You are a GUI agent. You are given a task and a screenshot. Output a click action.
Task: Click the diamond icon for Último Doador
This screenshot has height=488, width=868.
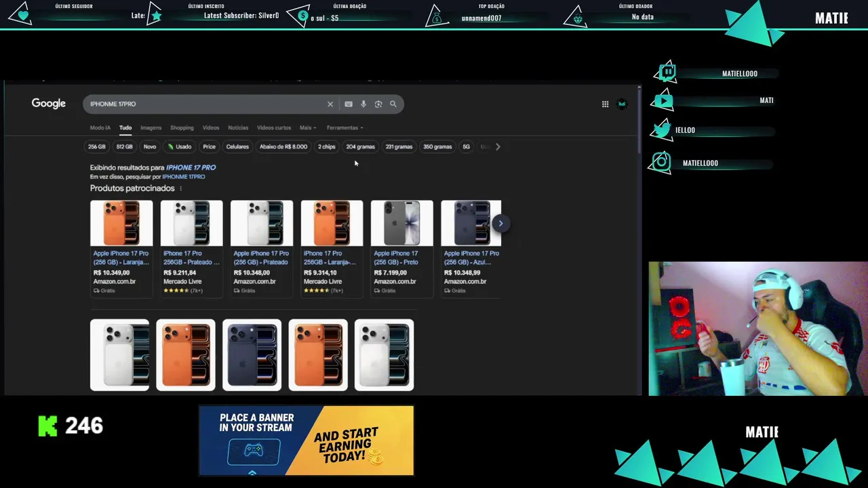click(x=577, y=20)
